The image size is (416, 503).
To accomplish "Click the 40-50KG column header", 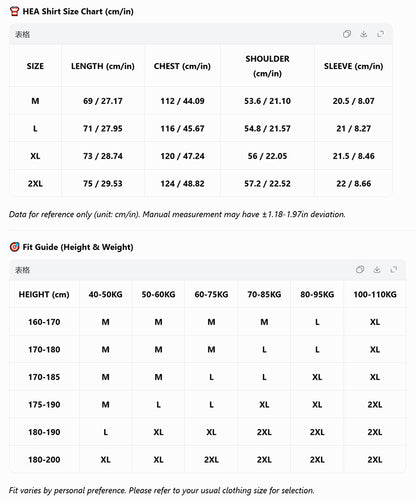I will pos(105,294).
